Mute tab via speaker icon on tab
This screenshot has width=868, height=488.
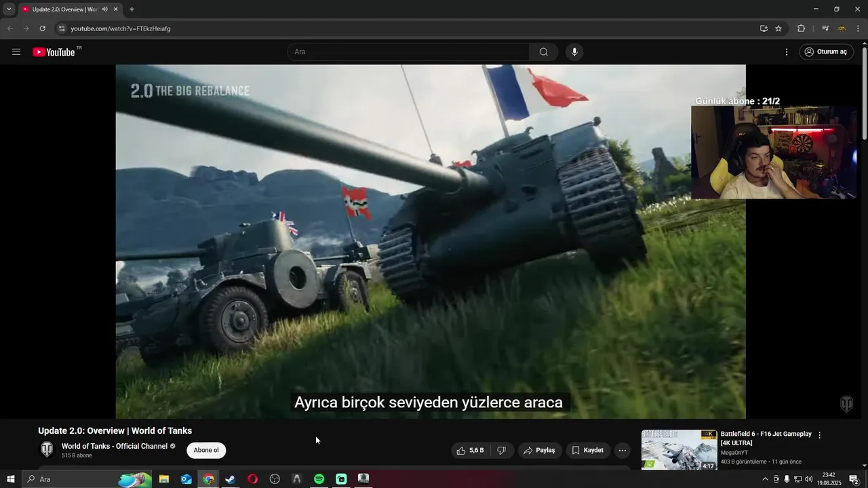[x=105, y=9]
